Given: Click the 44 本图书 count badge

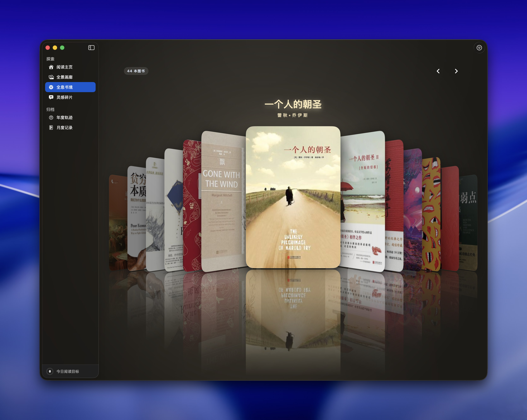Looking at the screenshot, I should (136, 71).
